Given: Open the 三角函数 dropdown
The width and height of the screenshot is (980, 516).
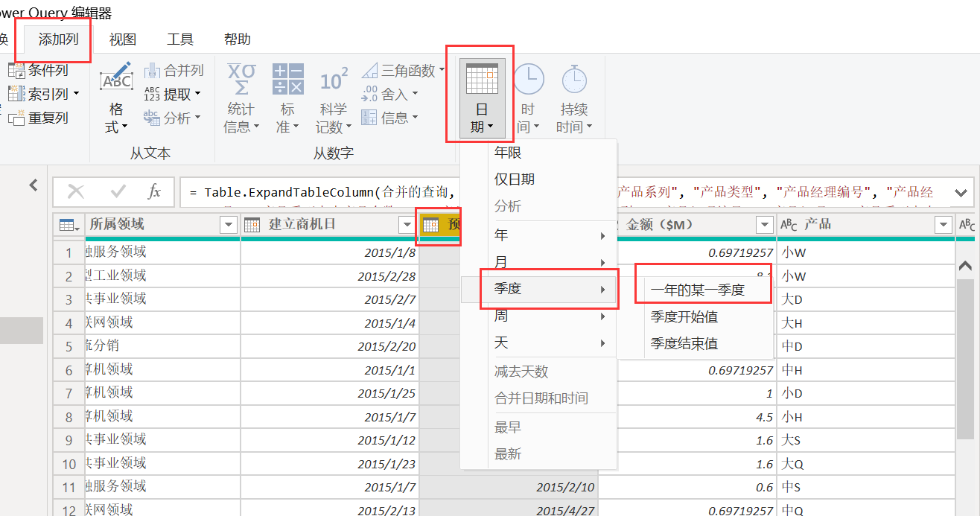Looking at the screenshot, I should pos(403,71).
